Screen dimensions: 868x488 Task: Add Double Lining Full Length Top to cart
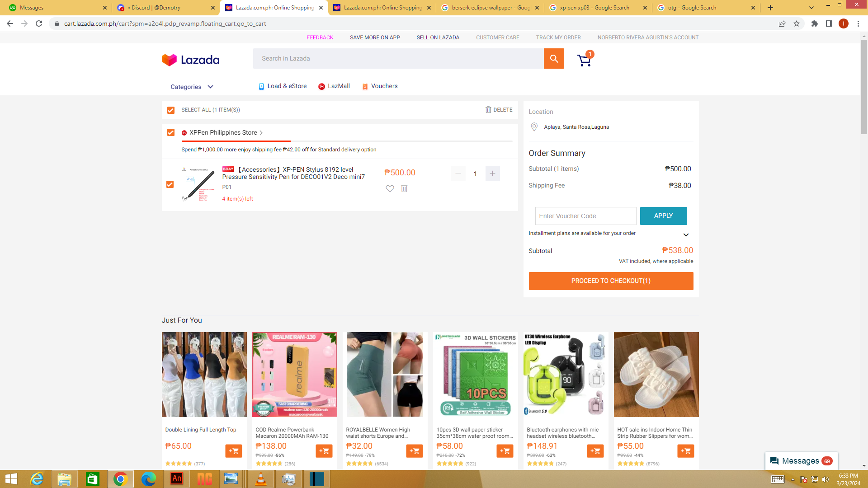coord(234,451)
